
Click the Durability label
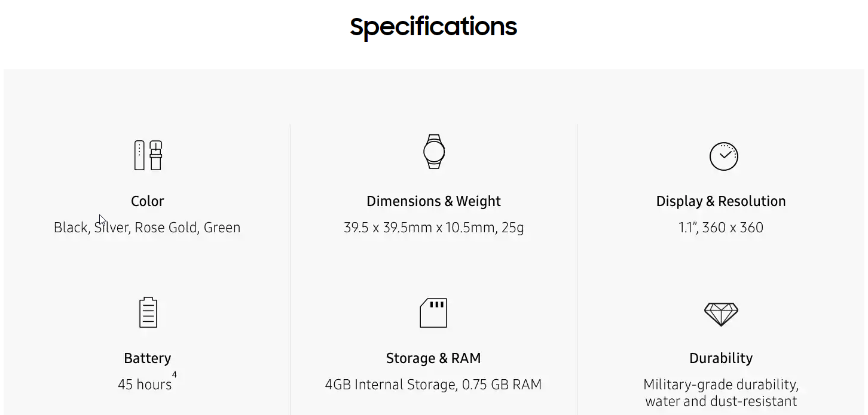721,358
